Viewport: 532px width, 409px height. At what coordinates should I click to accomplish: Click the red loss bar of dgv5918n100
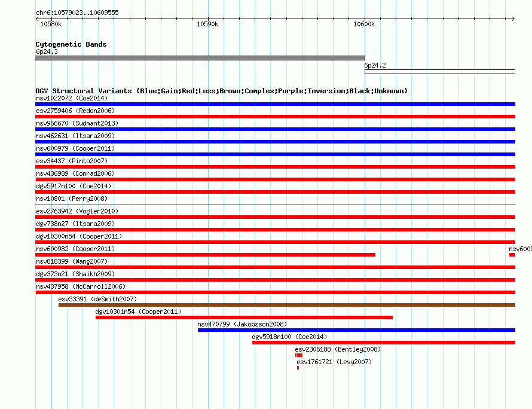click(384, 343)
